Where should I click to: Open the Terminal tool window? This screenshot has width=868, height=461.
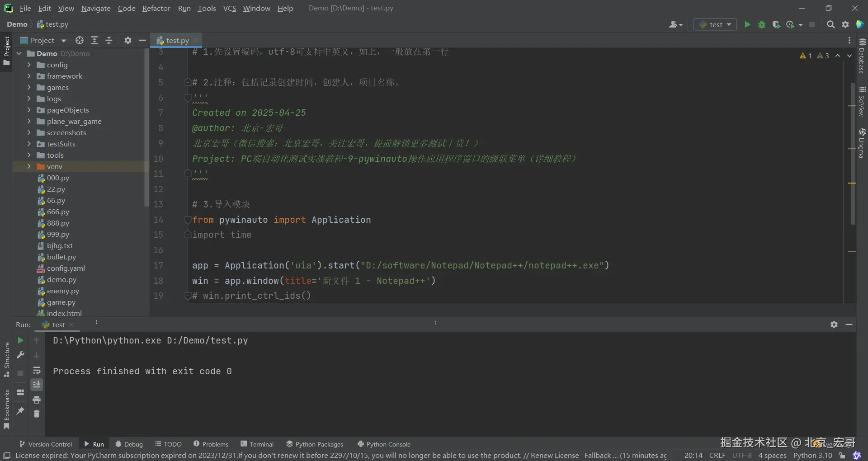pyautogui.click(x=257, y=444)
